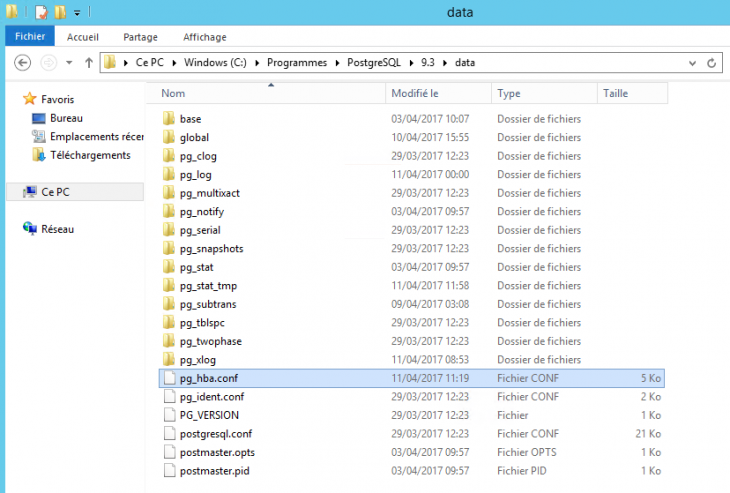Select the pg_hba.conf file name
730x493 pixels.
pos(209,378)
